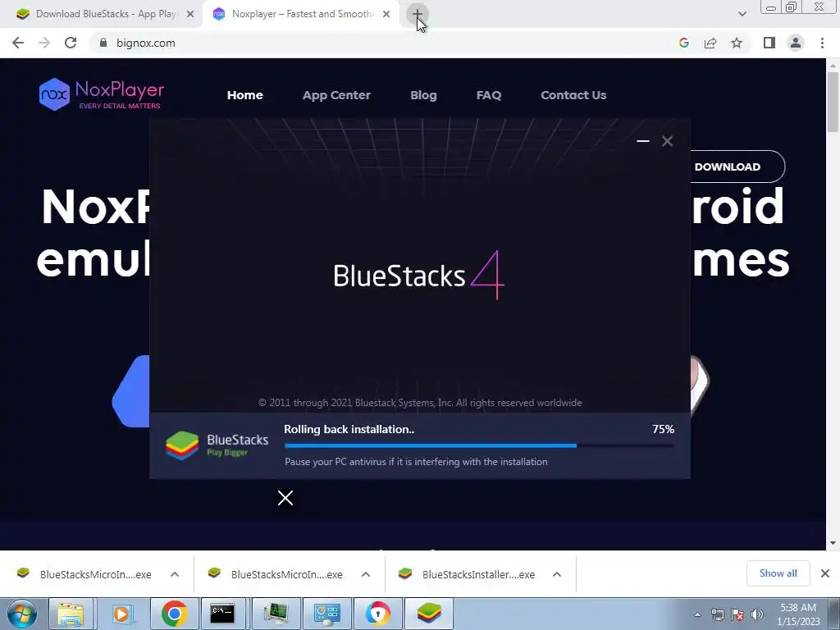This screenshot has height=630, width=840.
Task: Close the downloads bar
Action: [x=825, y=573]
